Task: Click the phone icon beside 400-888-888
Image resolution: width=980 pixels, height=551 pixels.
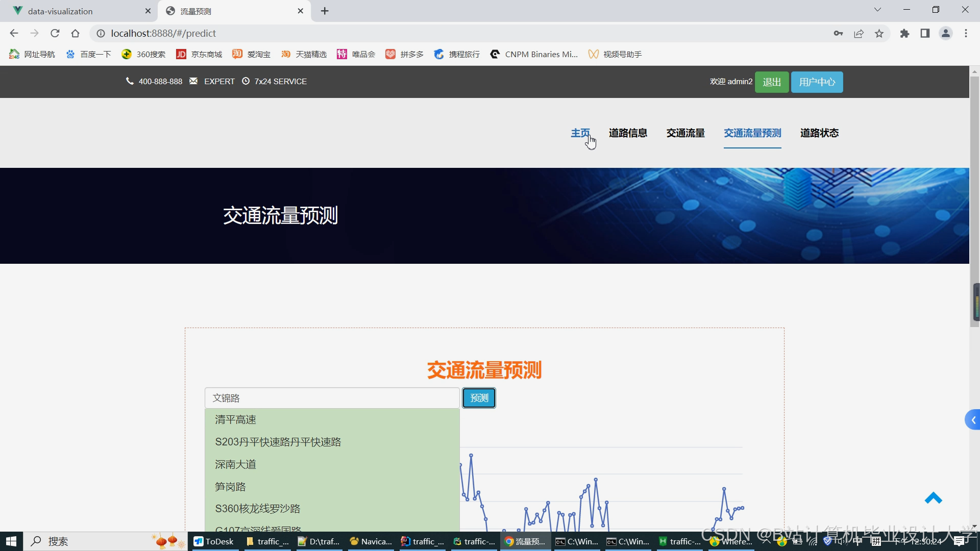Action: [129, 81]
